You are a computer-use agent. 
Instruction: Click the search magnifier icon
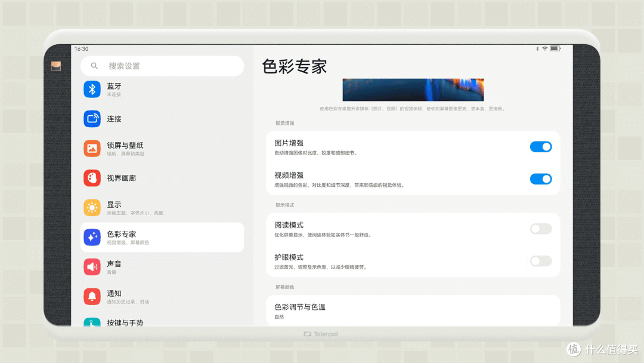point(94,66)
